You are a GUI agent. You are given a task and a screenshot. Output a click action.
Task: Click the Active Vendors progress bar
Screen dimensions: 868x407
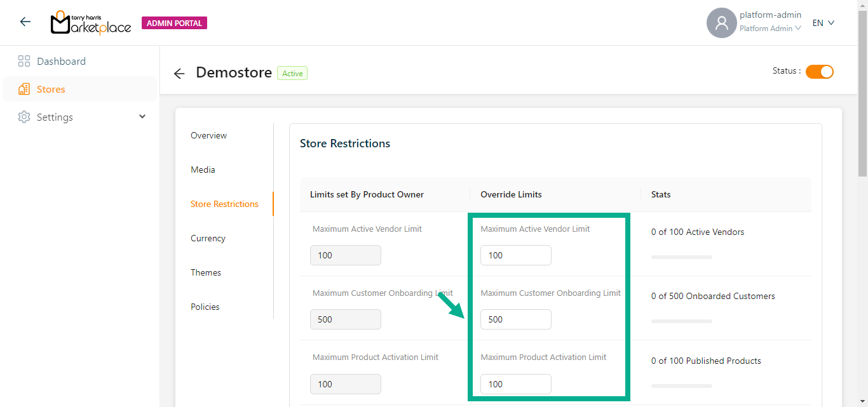(681, 257)
